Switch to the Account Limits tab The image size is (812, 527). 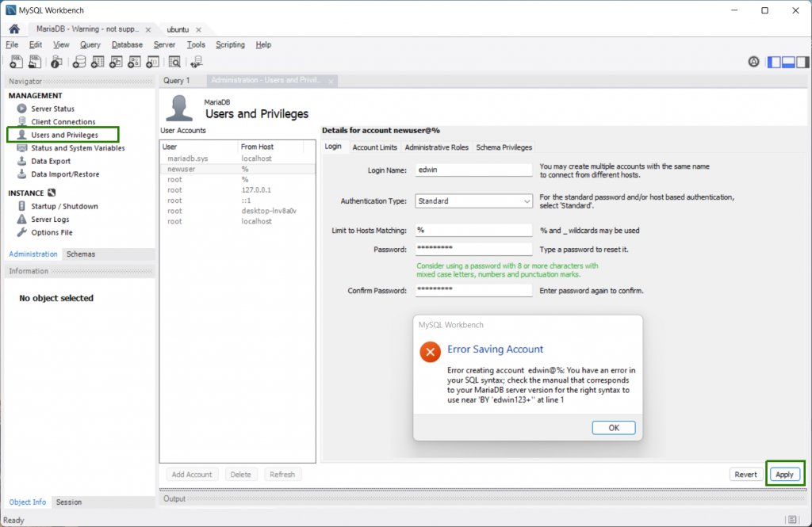coord(374,147)
